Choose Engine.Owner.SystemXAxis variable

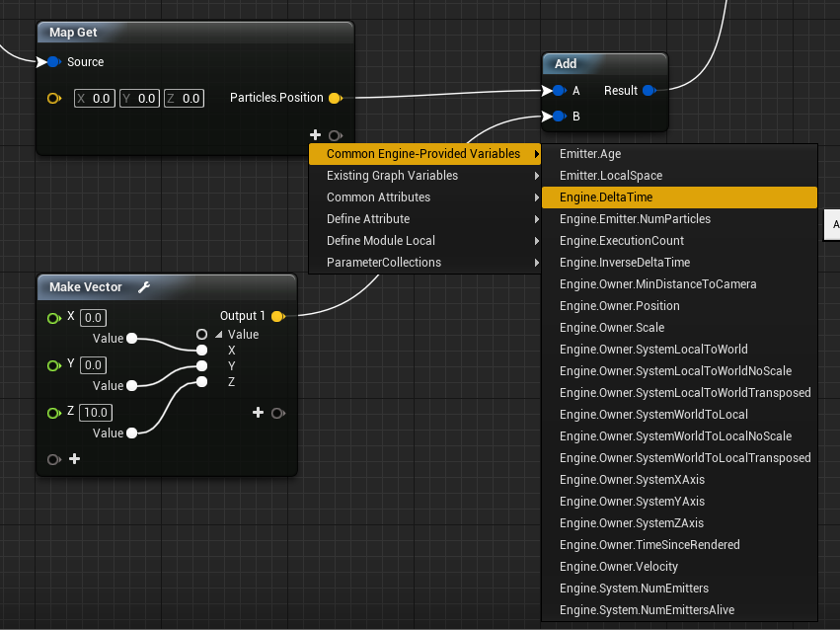(680, 480)
